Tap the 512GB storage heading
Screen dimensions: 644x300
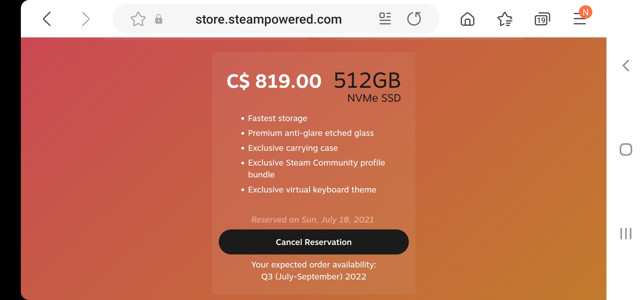367,81
